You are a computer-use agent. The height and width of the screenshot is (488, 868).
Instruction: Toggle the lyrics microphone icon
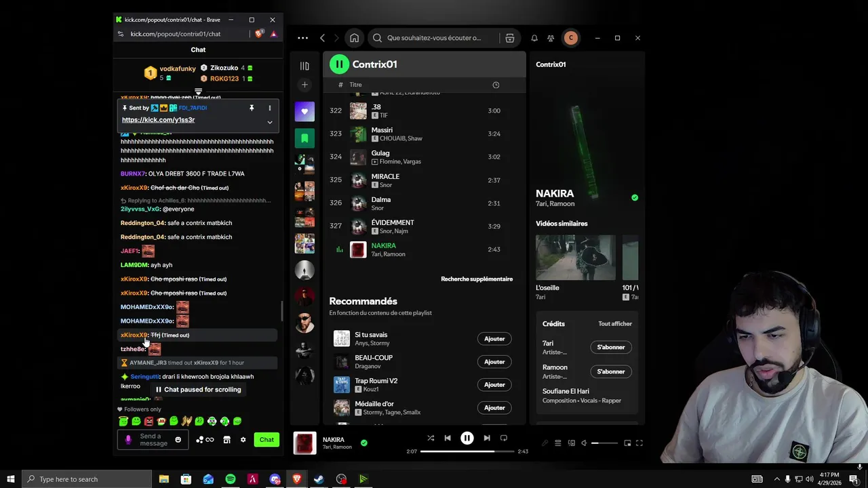(545, 443)
